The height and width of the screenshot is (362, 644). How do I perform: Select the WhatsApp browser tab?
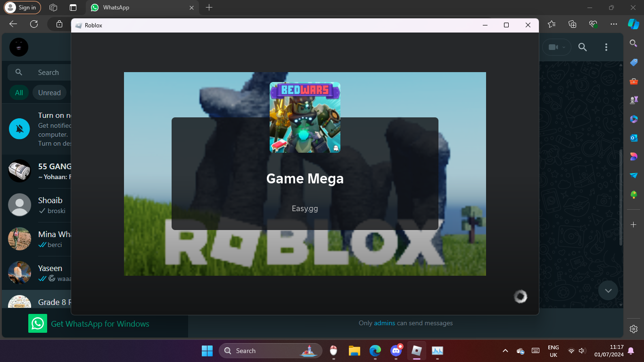tap(142, 8)
